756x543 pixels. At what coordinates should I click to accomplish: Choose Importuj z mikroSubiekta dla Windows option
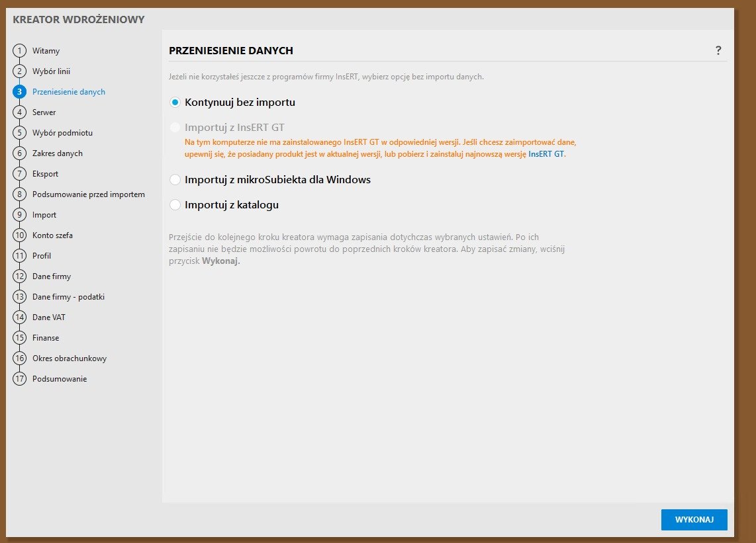click(x=175, y=180)
